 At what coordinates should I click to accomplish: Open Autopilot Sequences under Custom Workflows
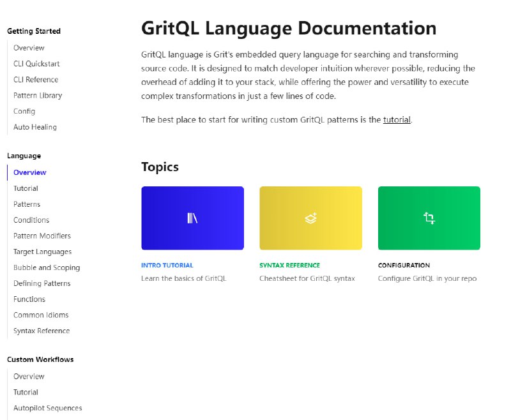(47, 407)
